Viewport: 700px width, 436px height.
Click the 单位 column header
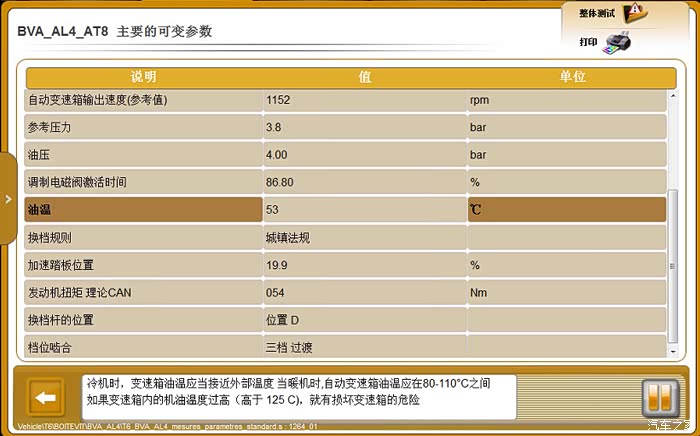[572, 77]
